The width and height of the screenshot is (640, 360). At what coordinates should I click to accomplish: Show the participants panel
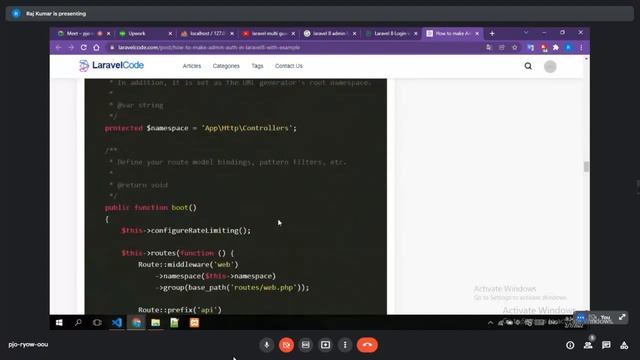click(x=588, y=345)
